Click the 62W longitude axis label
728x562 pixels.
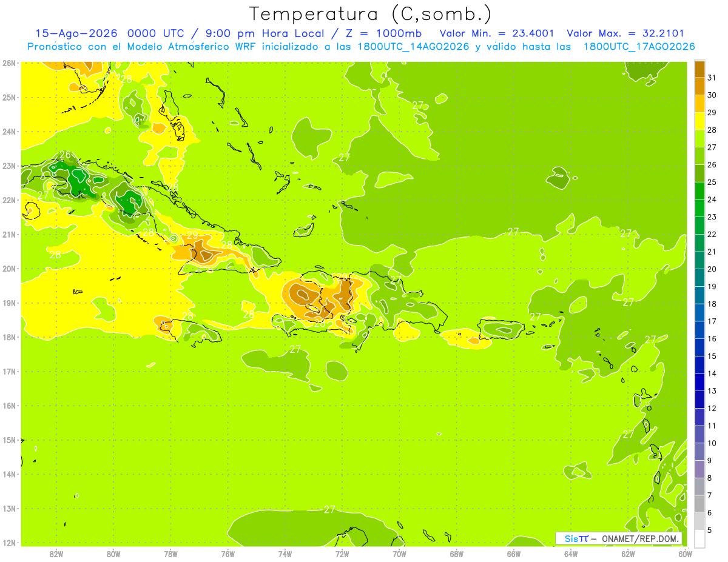coord(628,554)
